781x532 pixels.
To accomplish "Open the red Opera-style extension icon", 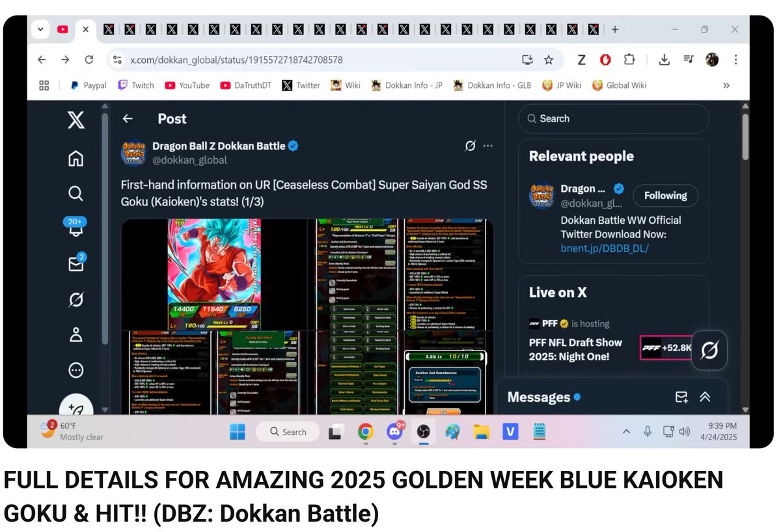I will pyautogui.click(x=605, y=60).
